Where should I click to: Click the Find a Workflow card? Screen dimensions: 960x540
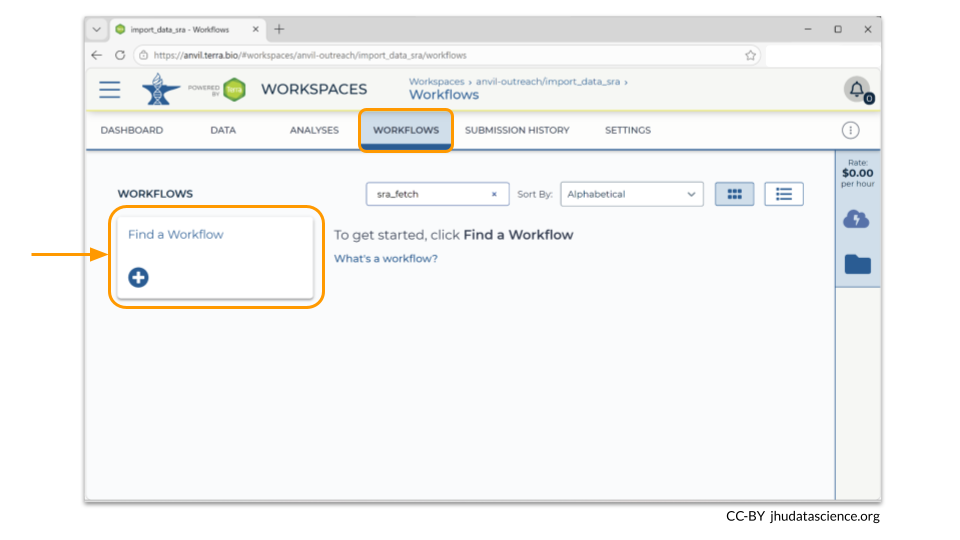coord(216,257)
